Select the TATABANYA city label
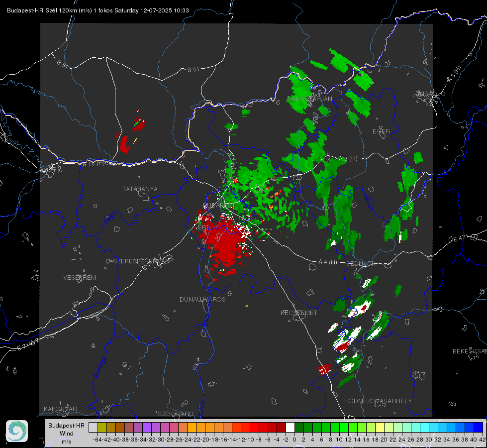This screenshot has height=448, width=487. (140, 189)
